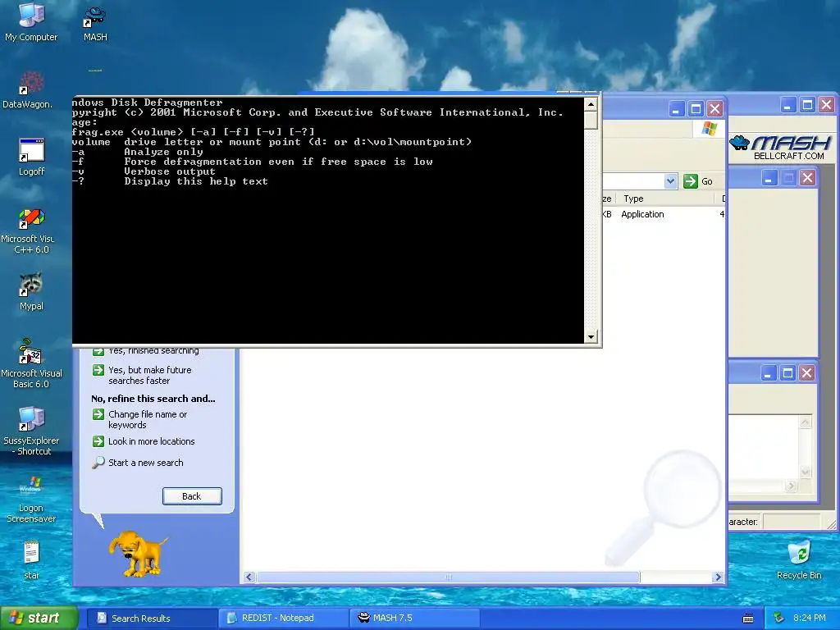
Task: Click the arrow icon beside Look in more locations
Action: tap(98, 441)
